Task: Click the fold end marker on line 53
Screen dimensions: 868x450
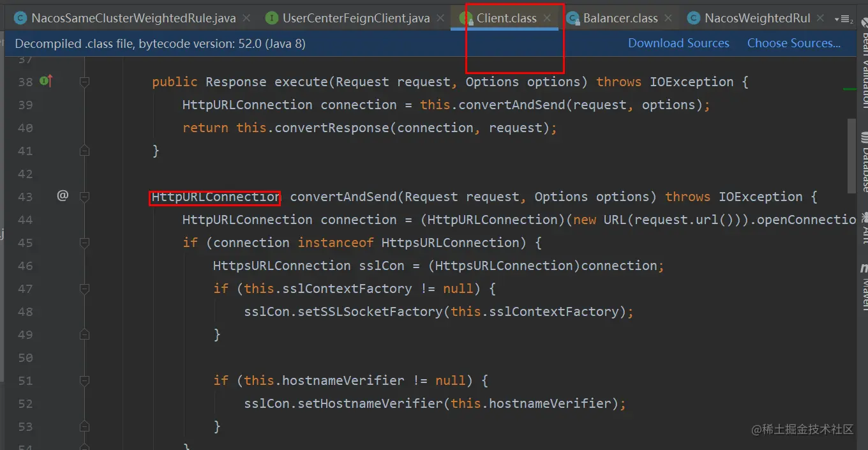Action: coord(84,426)
